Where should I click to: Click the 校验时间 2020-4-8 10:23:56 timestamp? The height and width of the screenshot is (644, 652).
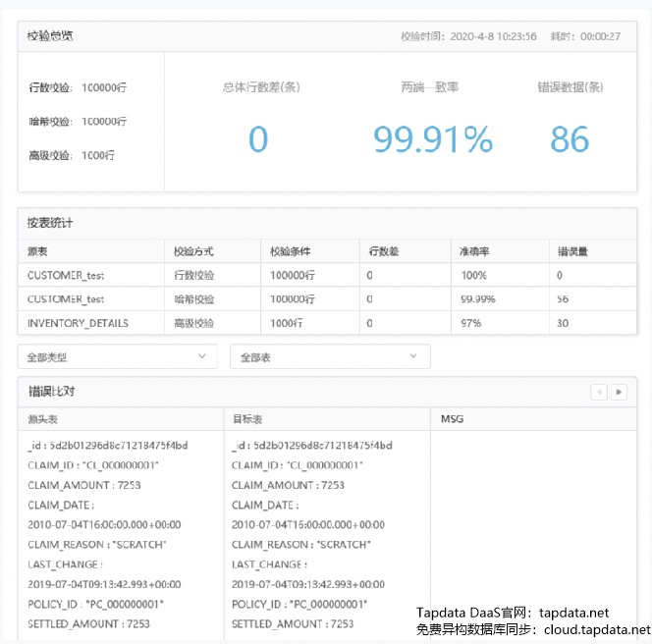click(468, 36)
